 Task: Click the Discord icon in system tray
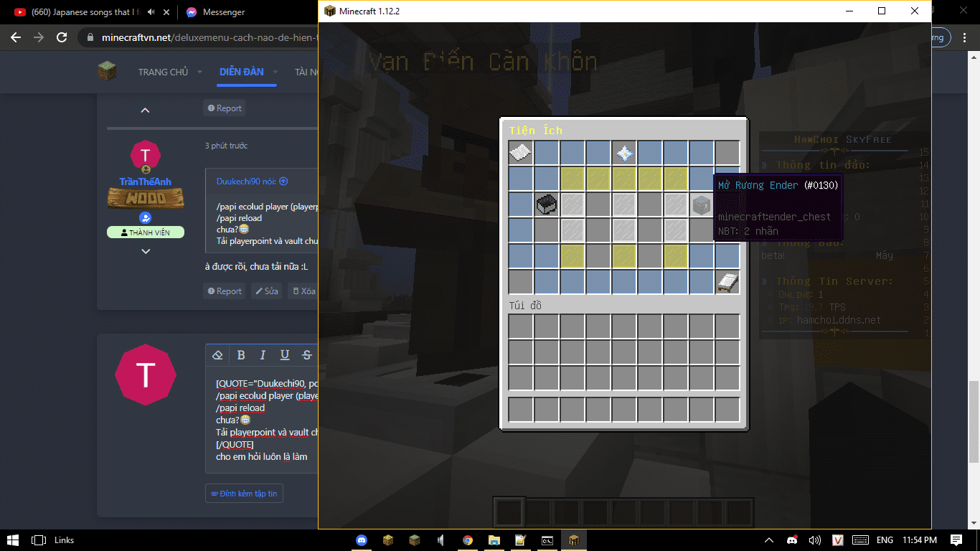coord(792,540)
